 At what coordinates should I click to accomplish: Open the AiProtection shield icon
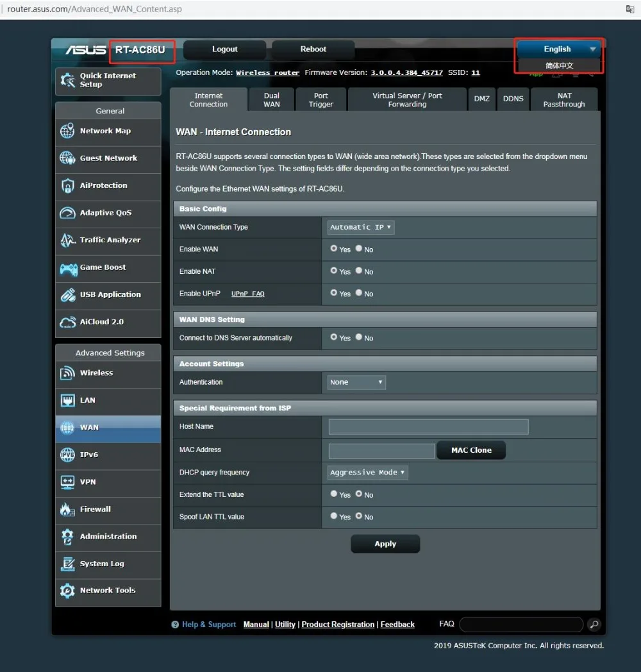point(68,185)
